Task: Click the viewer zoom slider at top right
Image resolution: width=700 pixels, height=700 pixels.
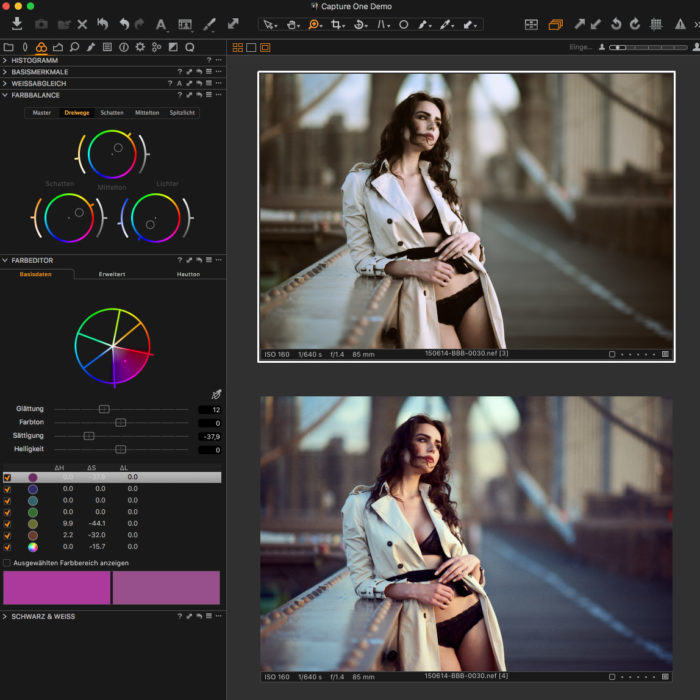Action: click(648, 47)
